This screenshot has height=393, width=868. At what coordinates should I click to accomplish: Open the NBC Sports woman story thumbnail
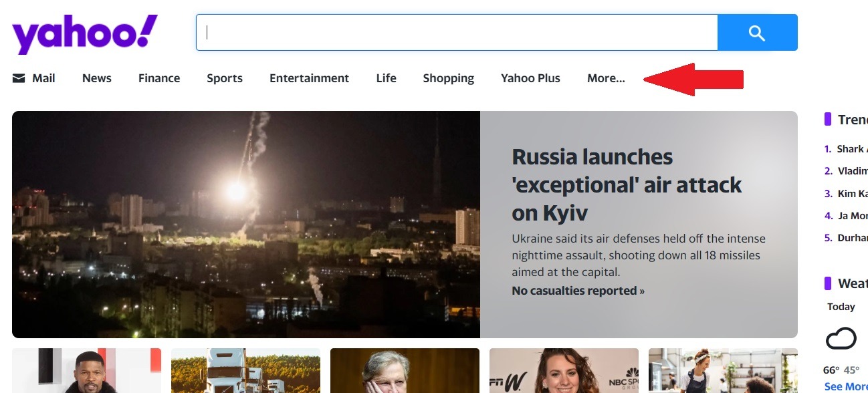click(564, 370)
